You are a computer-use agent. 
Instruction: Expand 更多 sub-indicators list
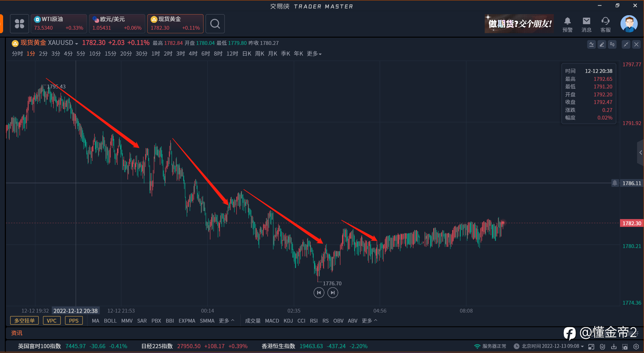pos(370,321)
